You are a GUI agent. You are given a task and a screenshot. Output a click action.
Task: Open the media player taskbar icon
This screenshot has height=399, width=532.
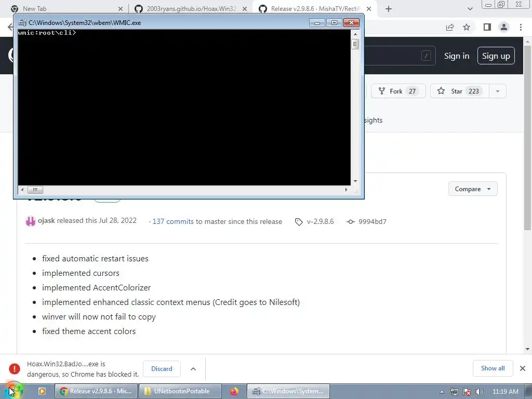(x=42, y=391)
